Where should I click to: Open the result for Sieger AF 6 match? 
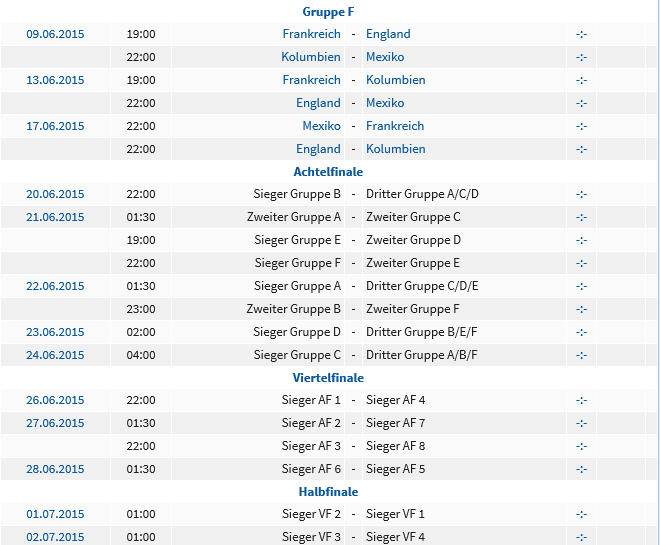(x=581, y=470)
